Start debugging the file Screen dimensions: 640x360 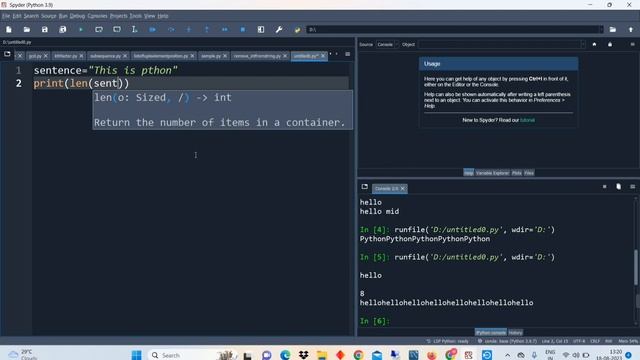pyautogui.click(x=153, y=29)
